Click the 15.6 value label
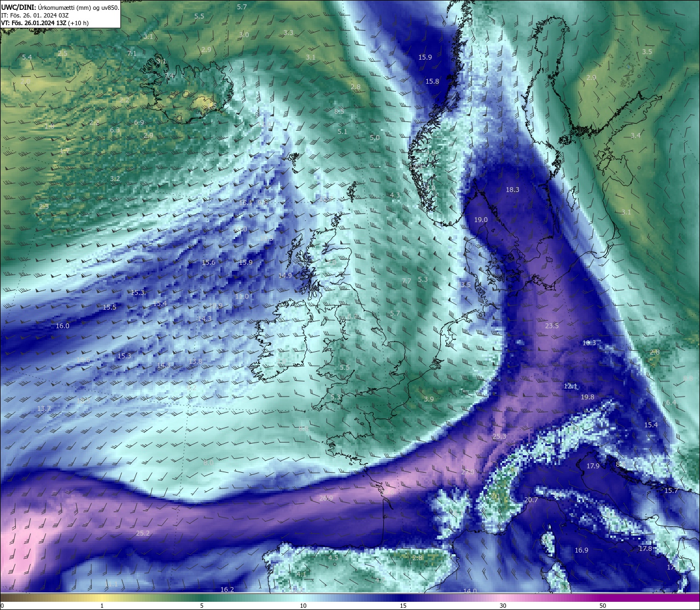This screenshot has width=700, height=610. pyautogui.click(x=208, y=263)
